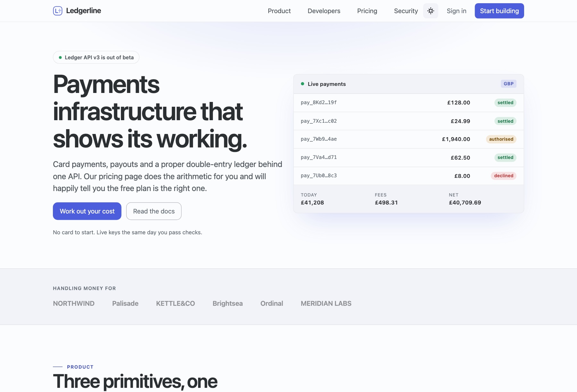
Task: Click the KETTLE&CO customer logo
Action: coord(175,304)
